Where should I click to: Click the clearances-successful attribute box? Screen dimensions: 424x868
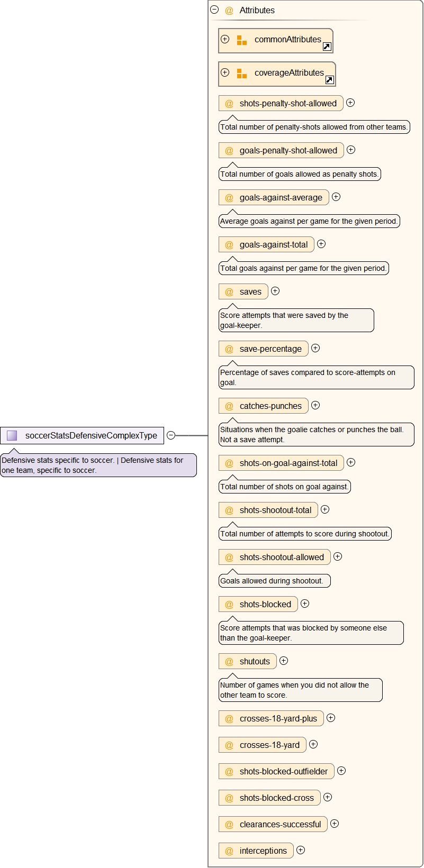tap(280, 825)
